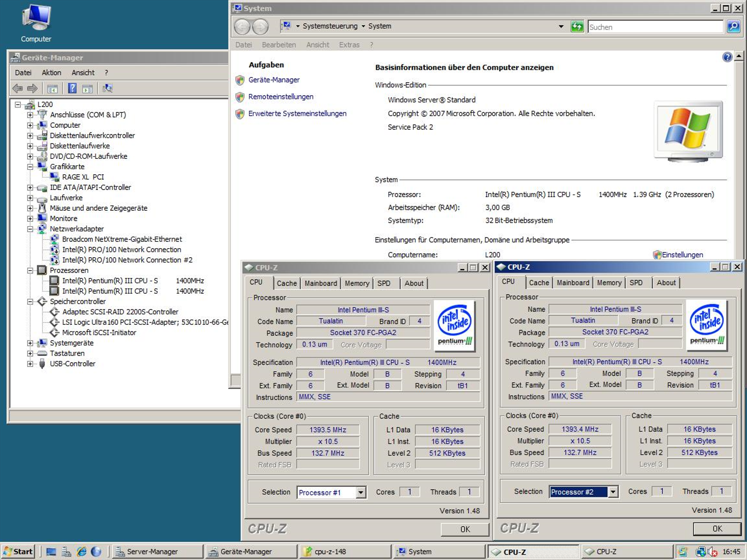Viewport: 747px width, 560px height.
Task: Collapse the Grafikkarte node
Action: [x=30, y=167]
